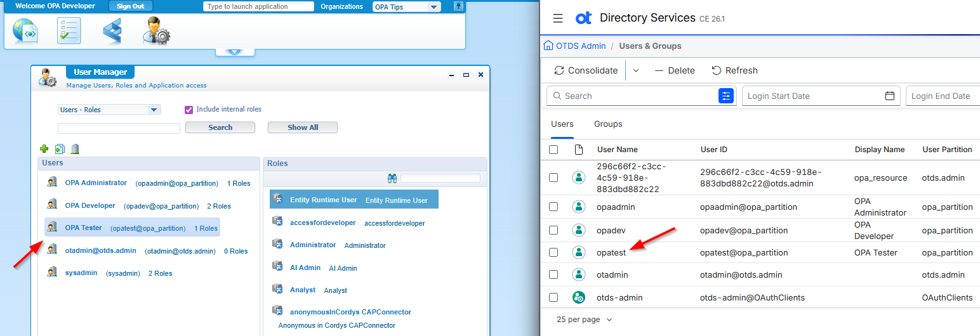Open the Organizations OPA Tips dropdown

point(407,7)
